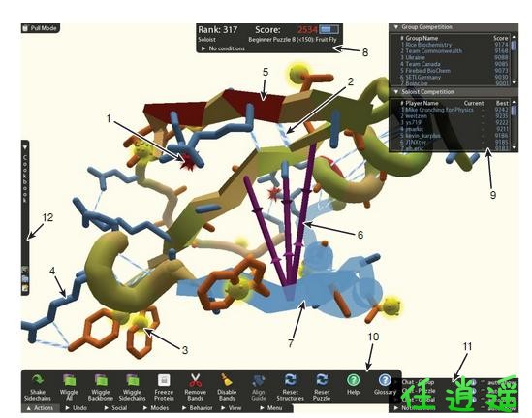Screen dimensions: 532x418
Task: Activate Freeze Protein tool
Action: [x=164, y=380]
